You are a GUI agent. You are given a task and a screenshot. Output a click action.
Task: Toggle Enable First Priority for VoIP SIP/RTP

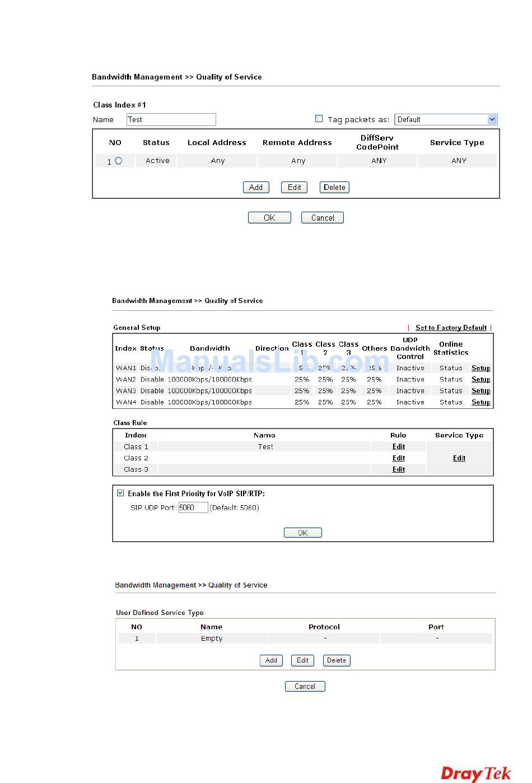click(x=120, y=493)
